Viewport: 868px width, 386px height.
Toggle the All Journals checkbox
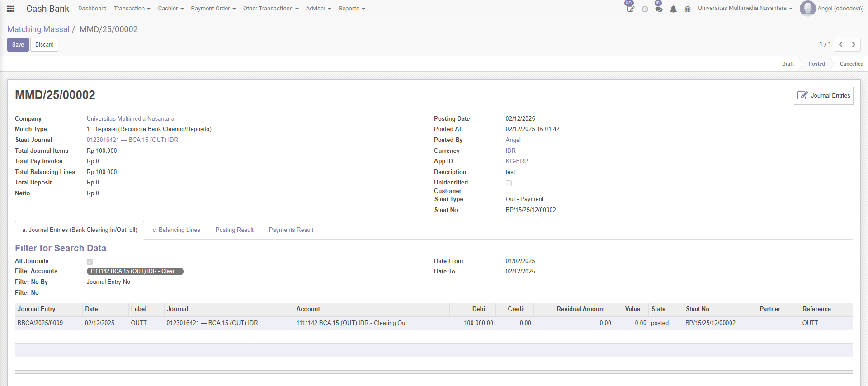(90, 262)
